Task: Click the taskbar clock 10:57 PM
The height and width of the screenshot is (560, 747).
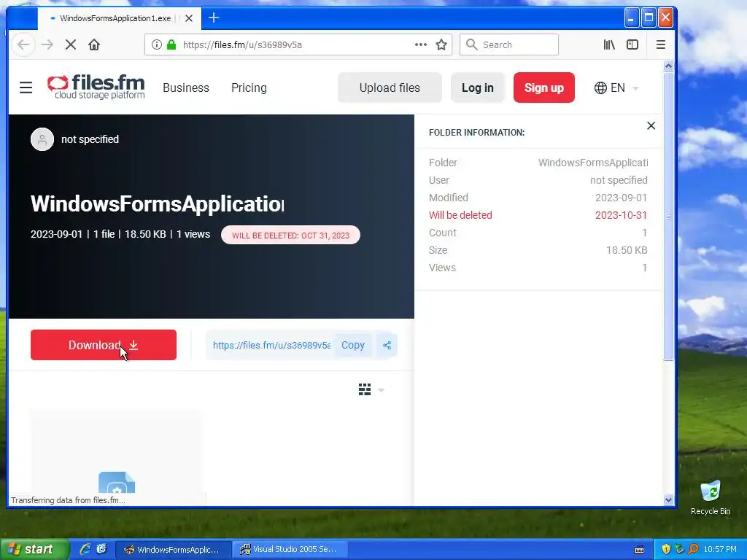Action: point(720,550)
